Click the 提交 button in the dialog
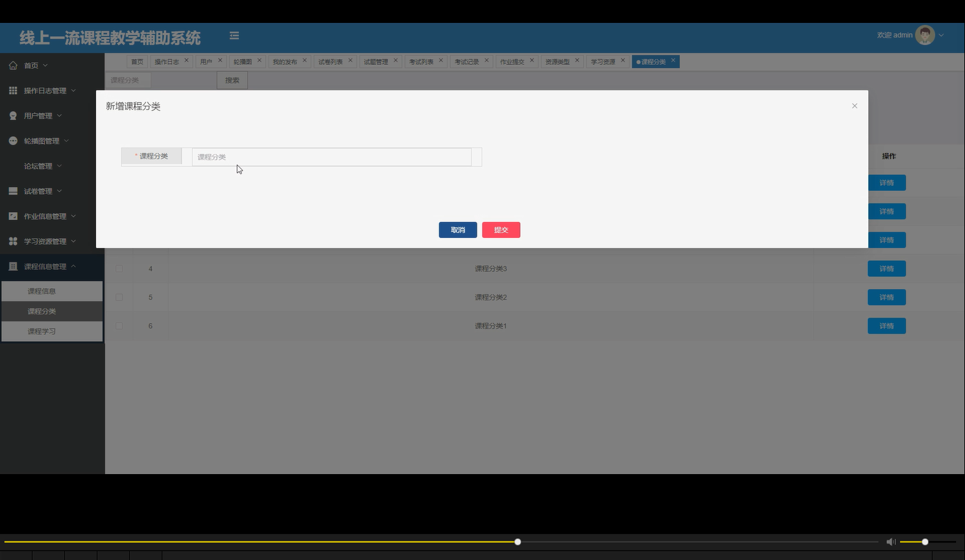 coord(501,230)
